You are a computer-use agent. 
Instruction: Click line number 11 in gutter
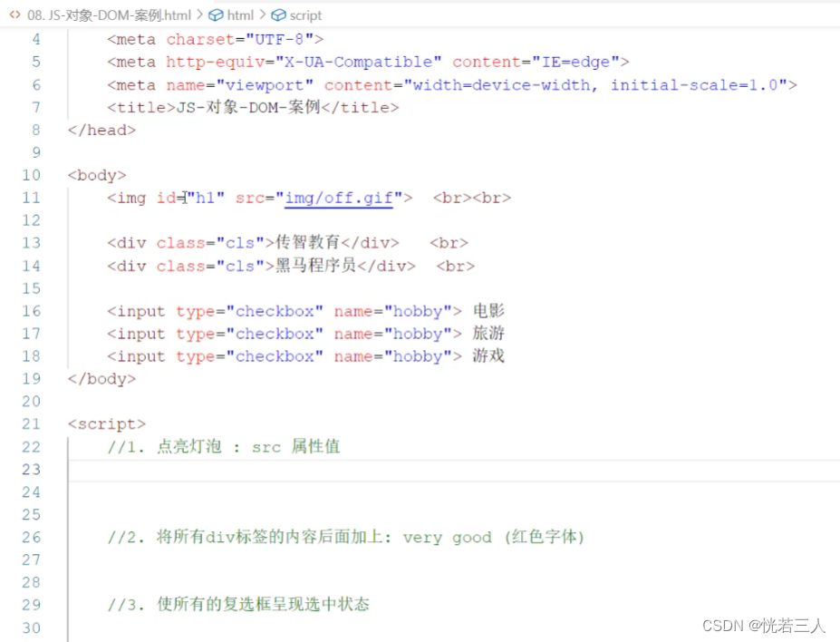tap(31, 198)
